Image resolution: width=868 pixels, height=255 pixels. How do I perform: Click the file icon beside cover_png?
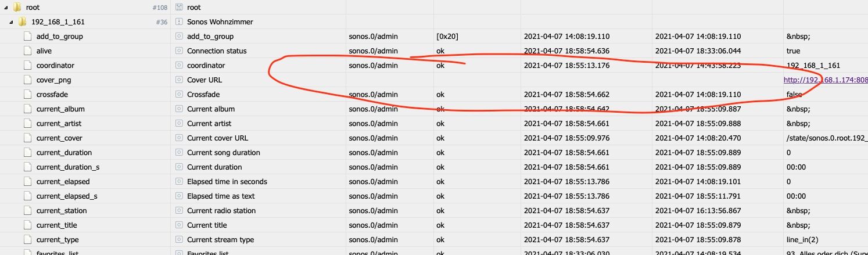pyautogui.click(x=28, y=80)
